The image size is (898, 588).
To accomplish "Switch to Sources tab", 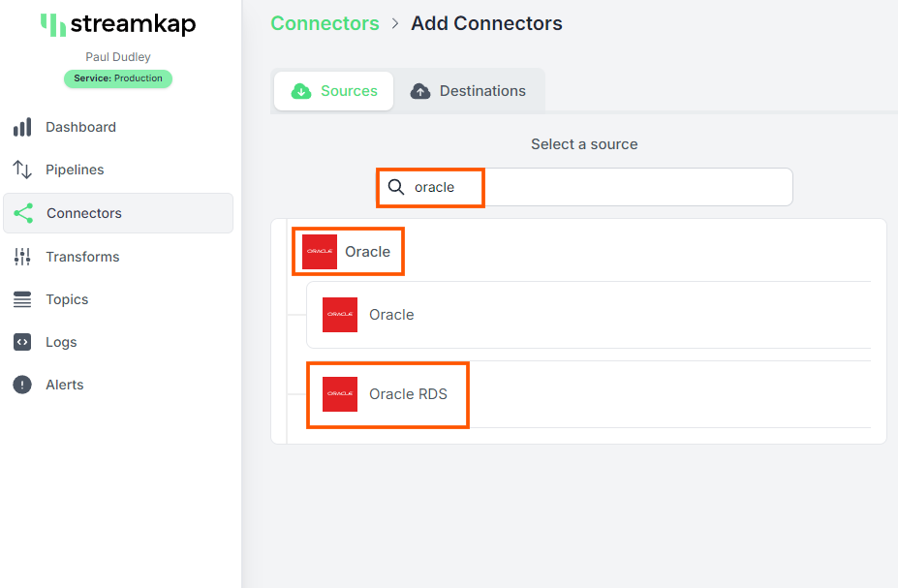I will click(334, 91).
